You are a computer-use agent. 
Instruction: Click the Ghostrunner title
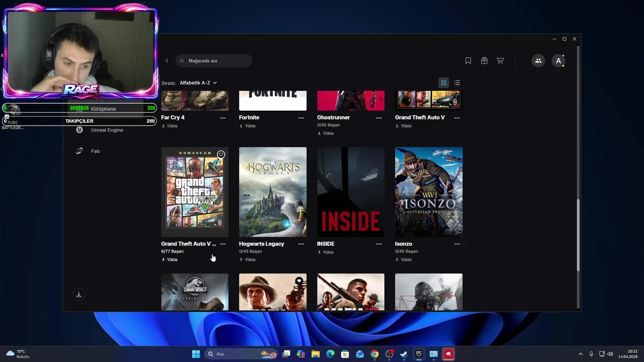click(x=334, y=118)
